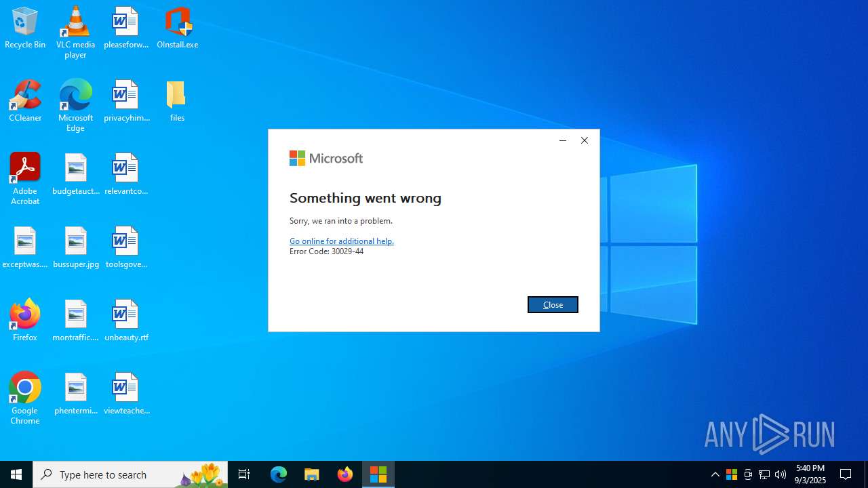Select the Microsoft installer taskbar button
Screen dimensions: 868x488
click(378, 474)
